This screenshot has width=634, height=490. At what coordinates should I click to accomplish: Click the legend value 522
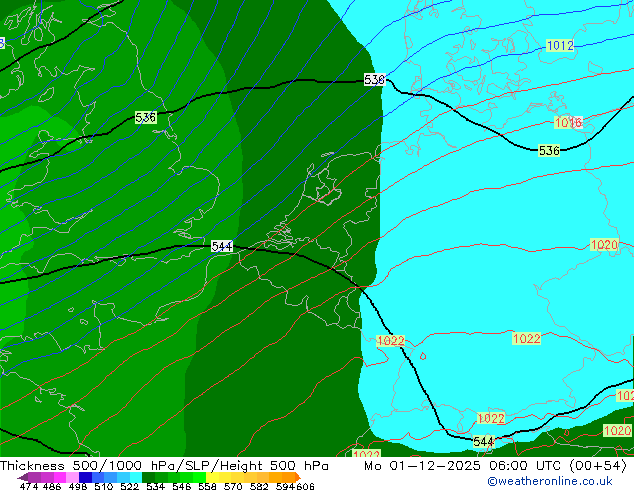tap(130, 486)
